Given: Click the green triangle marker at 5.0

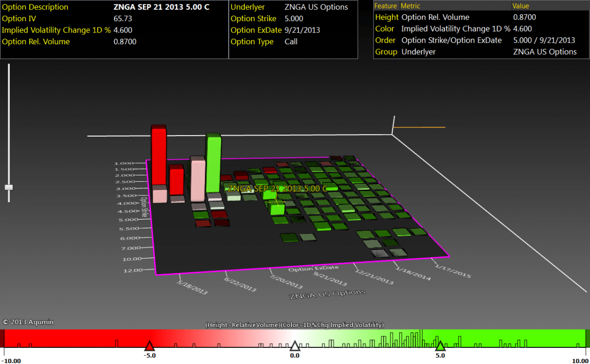Looking at the screenshot, I should [440, 345].
